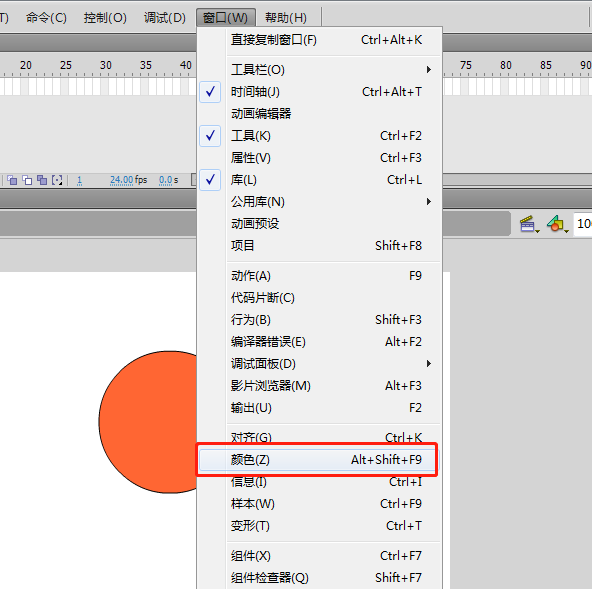Click the Edit Scene clapperboard icon
Image resolution: width=592 pixels, height=589 pixels.
[x=529, y=224]
